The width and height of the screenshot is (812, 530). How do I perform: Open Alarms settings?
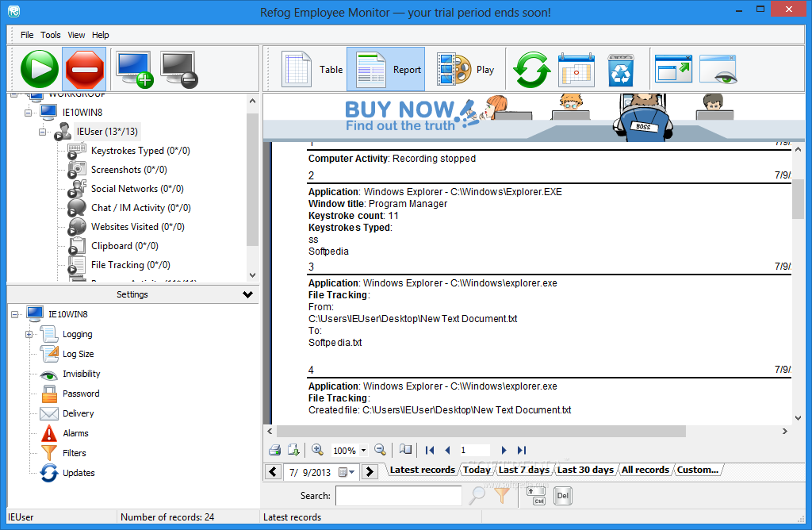click(x=75, y=433)
